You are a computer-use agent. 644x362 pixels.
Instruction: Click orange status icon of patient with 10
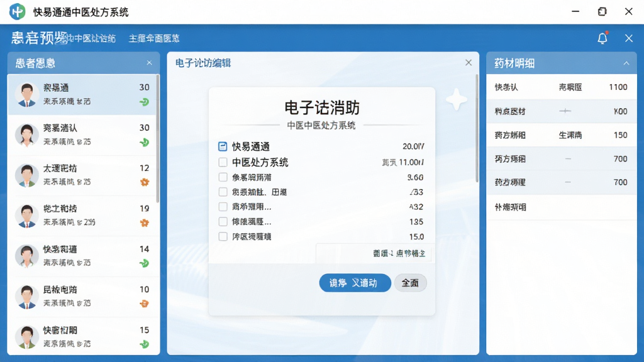point(144,304)
